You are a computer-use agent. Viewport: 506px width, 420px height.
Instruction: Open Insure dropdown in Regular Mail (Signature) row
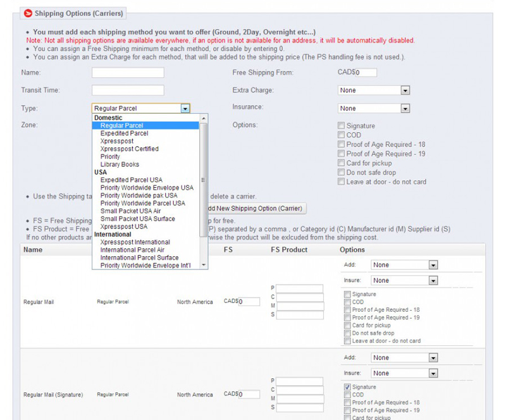[x=404, y=373]
